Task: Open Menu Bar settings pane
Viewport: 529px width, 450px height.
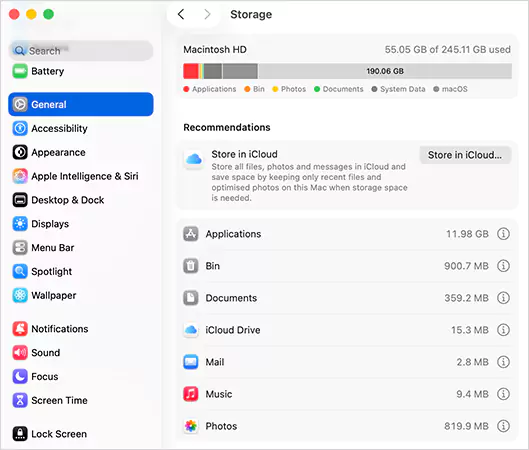Action: pos(81,248)
